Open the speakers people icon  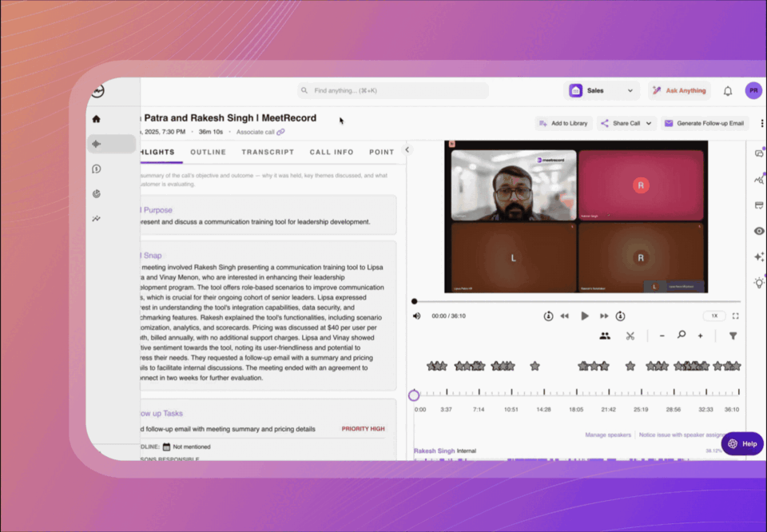click(605, 336)
